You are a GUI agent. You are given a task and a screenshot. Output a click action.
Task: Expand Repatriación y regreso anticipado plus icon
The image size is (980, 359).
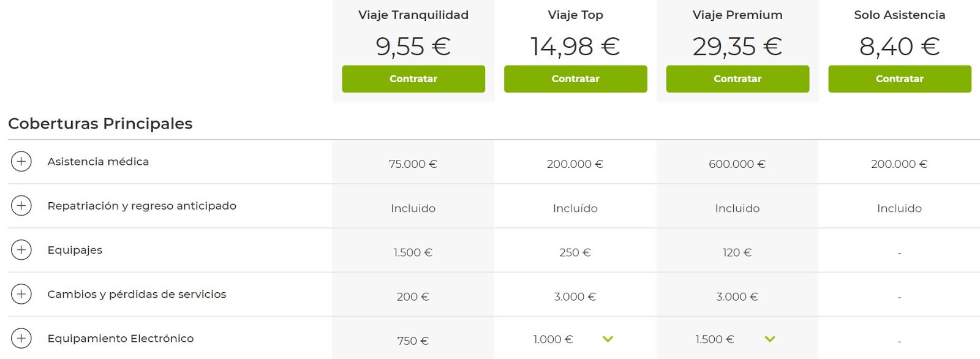pos(21,206)
